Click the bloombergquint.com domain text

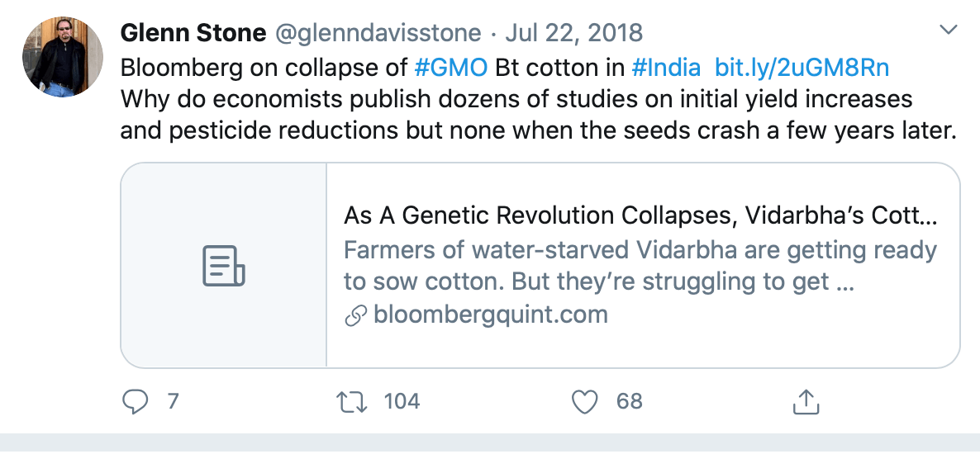pos(491,314)
